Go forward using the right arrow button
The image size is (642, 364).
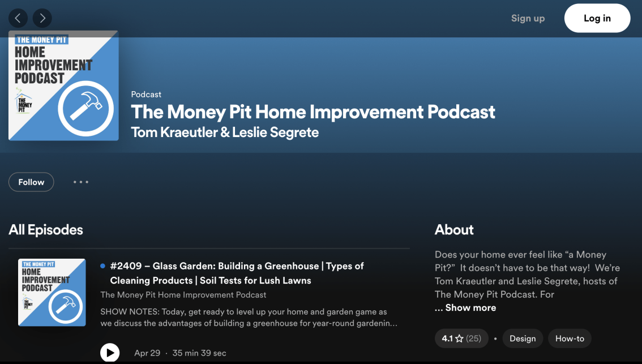pyautogui.click(x=42, y=18)
